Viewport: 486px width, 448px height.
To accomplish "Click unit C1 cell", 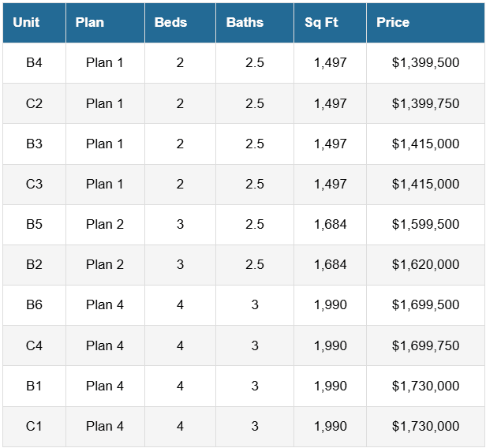I will pos(34,427).
